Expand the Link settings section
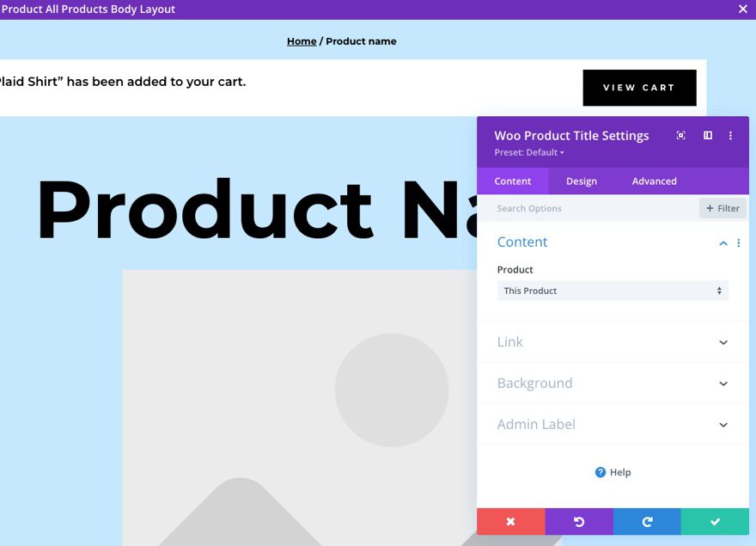Screen dimensions: 756x546 pos(612,341)
